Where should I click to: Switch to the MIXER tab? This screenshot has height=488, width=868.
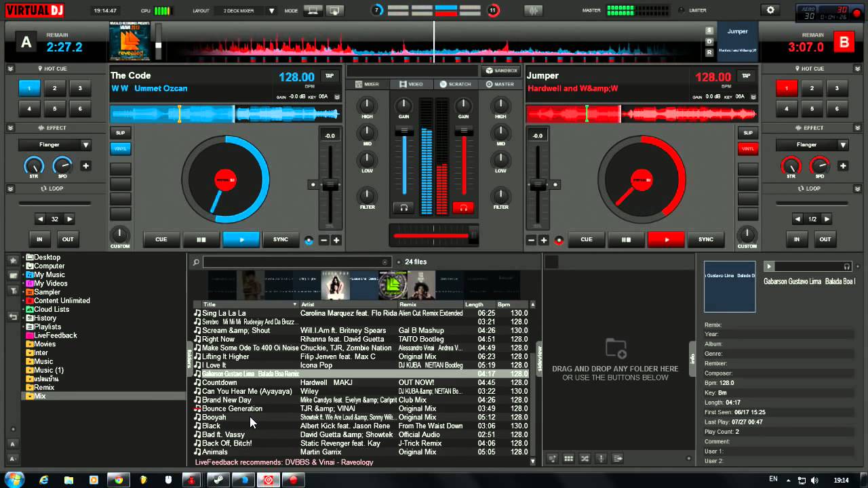click(x=367, y=84)
